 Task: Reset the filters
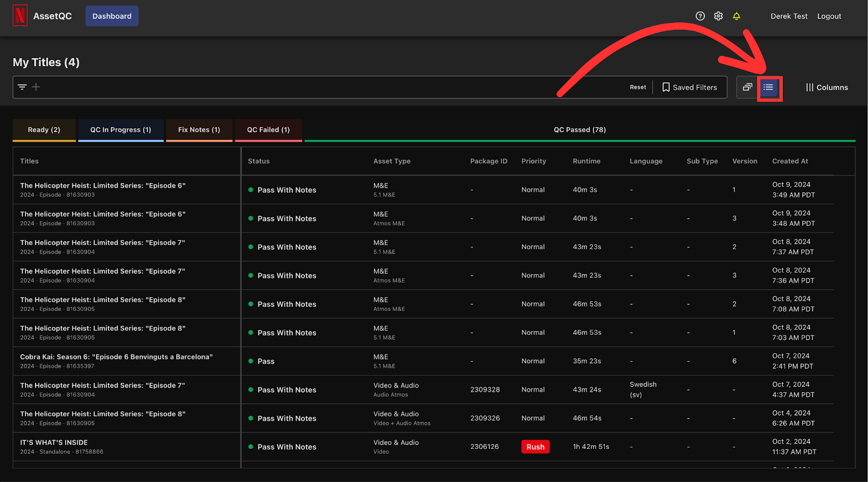(x=638, y=87)
